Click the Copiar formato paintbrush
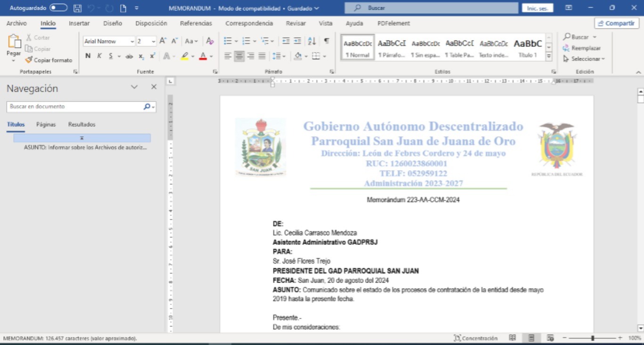This screenshot has height=345, width=644. 49,60
